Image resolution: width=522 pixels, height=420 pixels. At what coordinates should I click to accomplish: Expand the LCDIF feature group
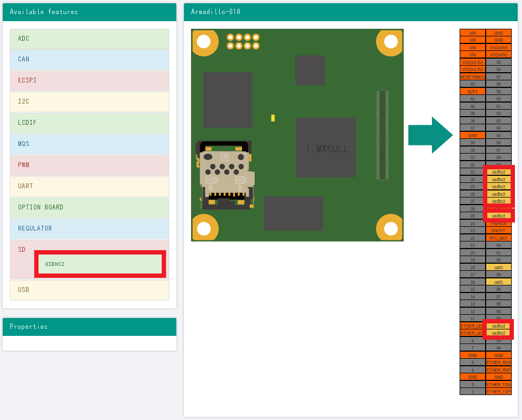click(89, 123)
